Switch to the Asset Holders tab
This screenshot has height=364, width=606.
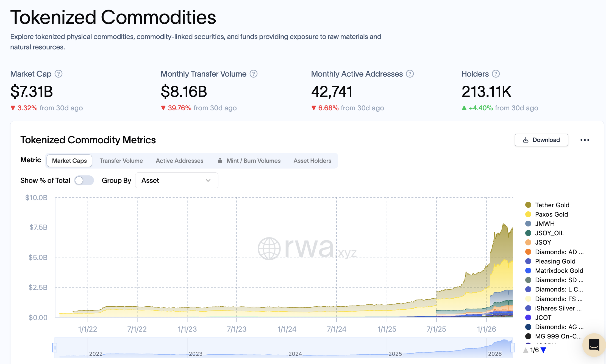pyautogui.click(x=312, y=161)
